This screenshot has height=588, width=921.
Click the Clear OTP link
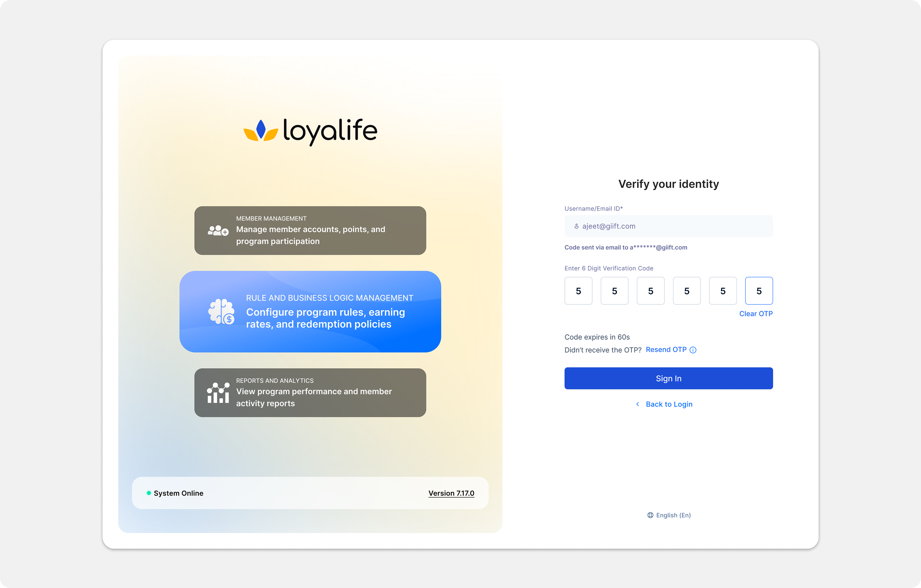[x=755, y=314]
